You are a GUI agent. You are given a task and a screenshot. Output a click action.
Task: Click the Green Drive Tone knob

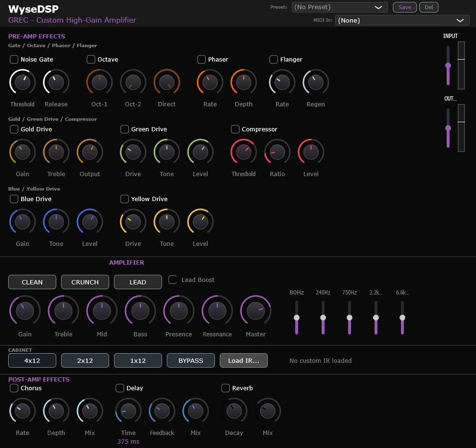[167, 152]
